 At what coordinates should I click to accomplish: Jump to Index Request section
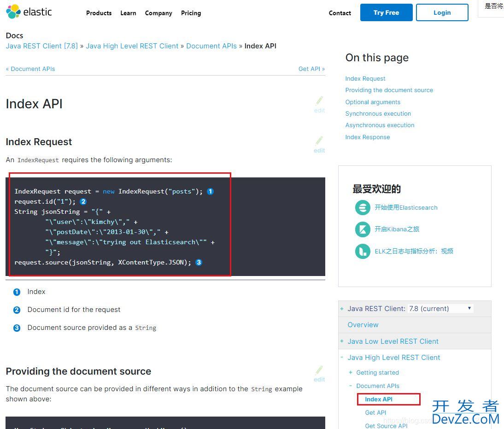365,78
